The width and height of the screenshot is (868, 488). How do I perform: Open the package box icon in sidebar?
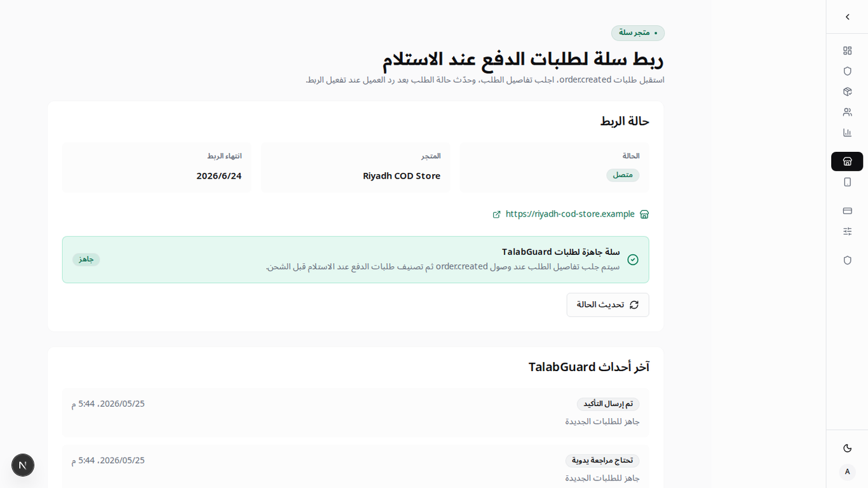(x=847, y=91)
